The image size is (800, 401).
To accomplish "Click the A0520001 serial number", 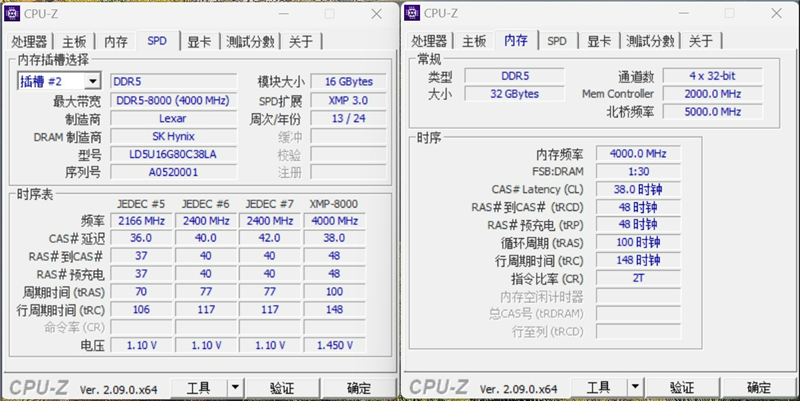I will pos(173,172).
